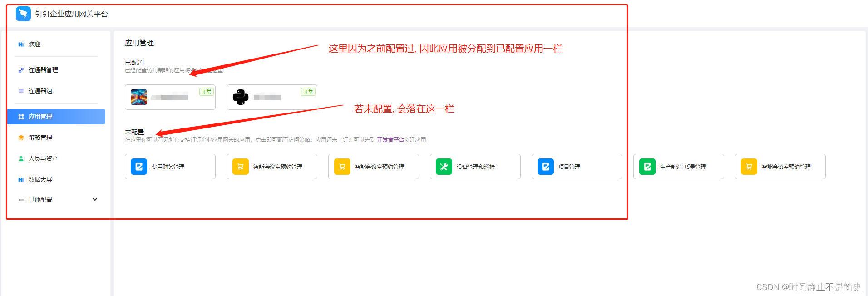This screenshot has width=868, height=296.
Task: Click 正常 badge on the colorful-thumbnail app
Action: coord(207,92)
